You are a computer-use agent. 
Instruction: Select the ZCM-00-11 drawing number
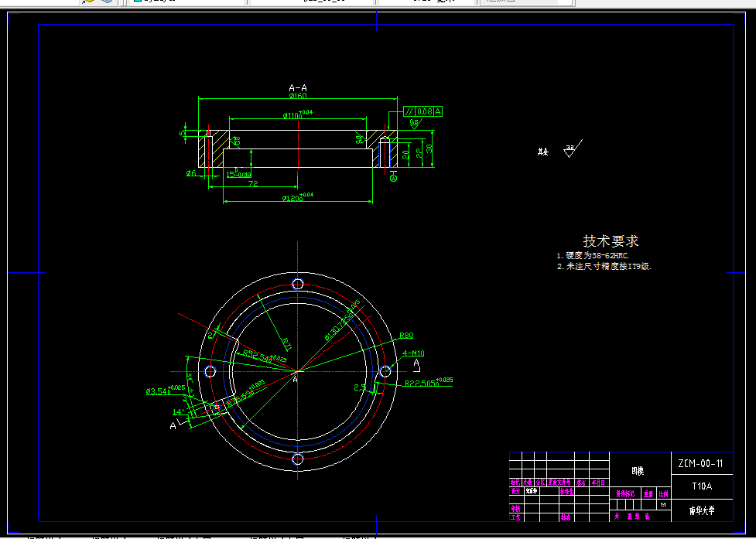700,464
